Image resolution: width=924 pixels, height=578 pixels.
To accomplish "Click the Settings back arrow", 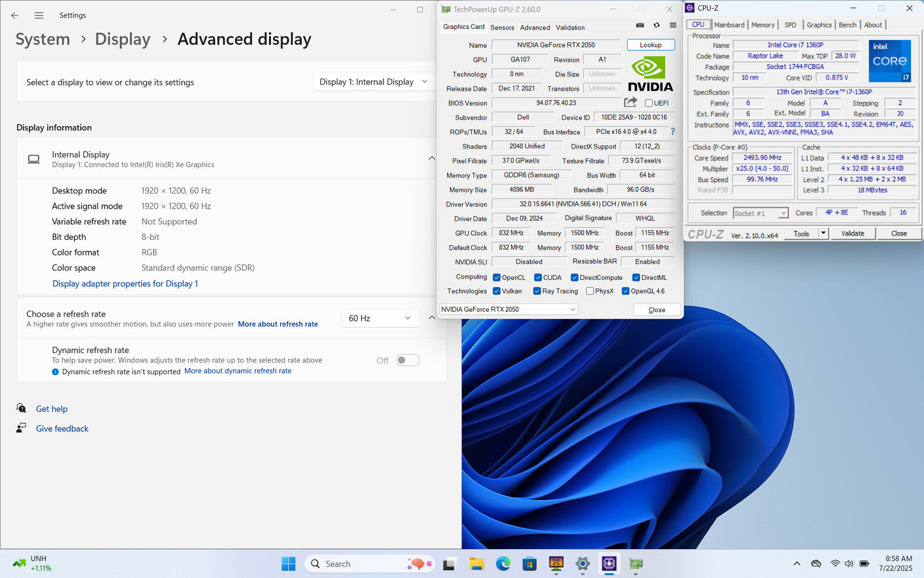I will [x=15, y=16].
